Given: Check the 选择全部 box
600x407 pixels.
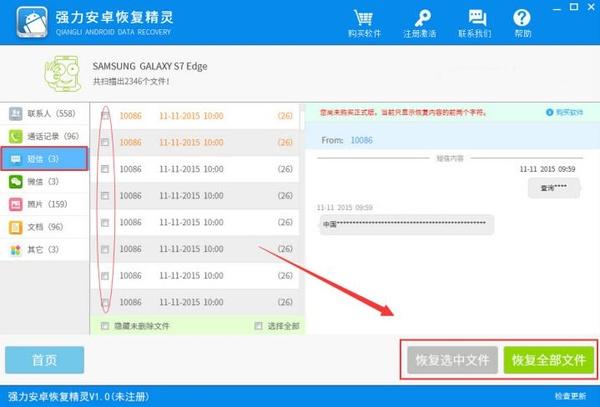Looking at the screenshot, I should click(259, 326).
